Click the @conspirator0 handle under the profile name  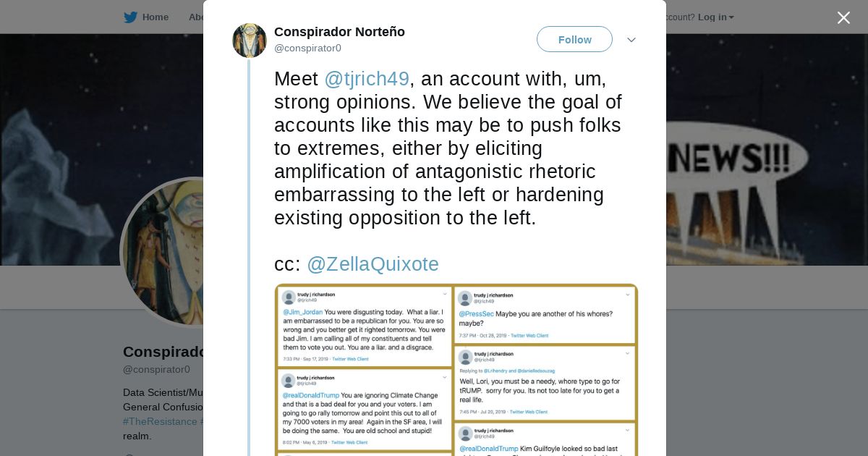156,369
